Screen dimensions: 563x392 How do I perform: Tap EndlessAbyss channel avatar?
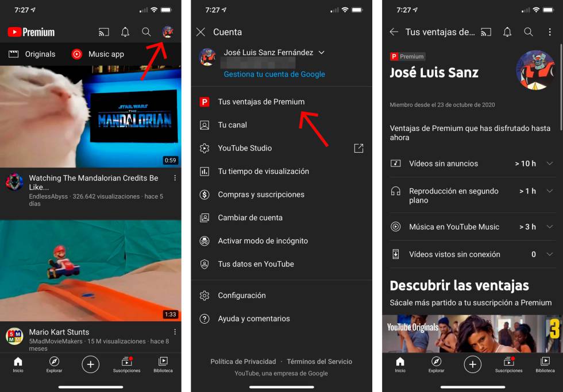click(14, 182)
